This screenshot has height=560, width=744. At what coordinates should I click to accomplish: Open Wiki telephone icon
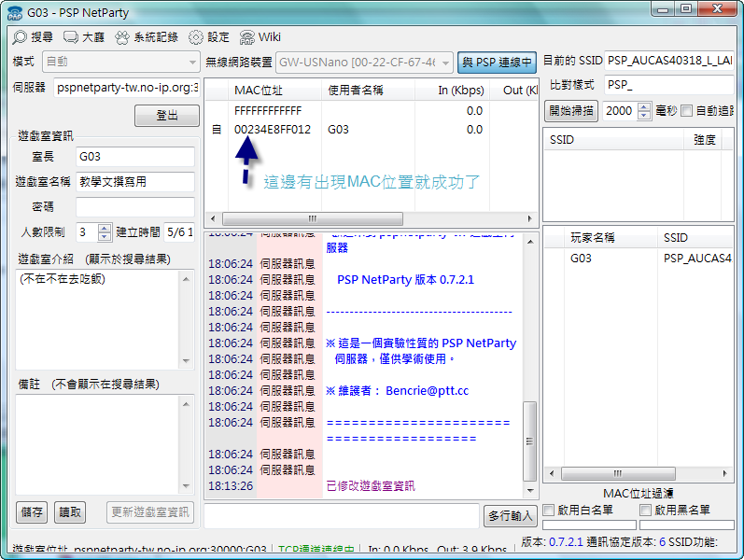point(246,37)
